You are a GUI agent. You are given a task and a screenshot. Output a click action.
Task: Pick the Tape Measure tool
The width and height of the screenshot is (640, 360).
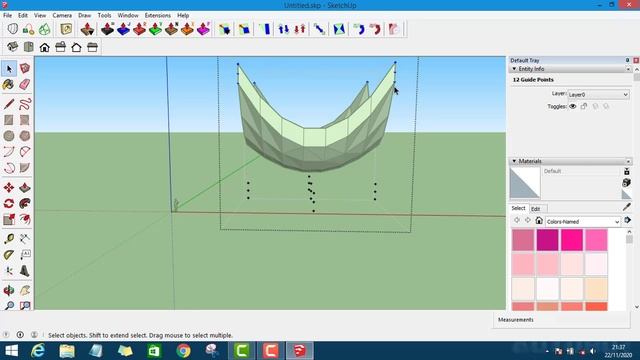(9, 239)
